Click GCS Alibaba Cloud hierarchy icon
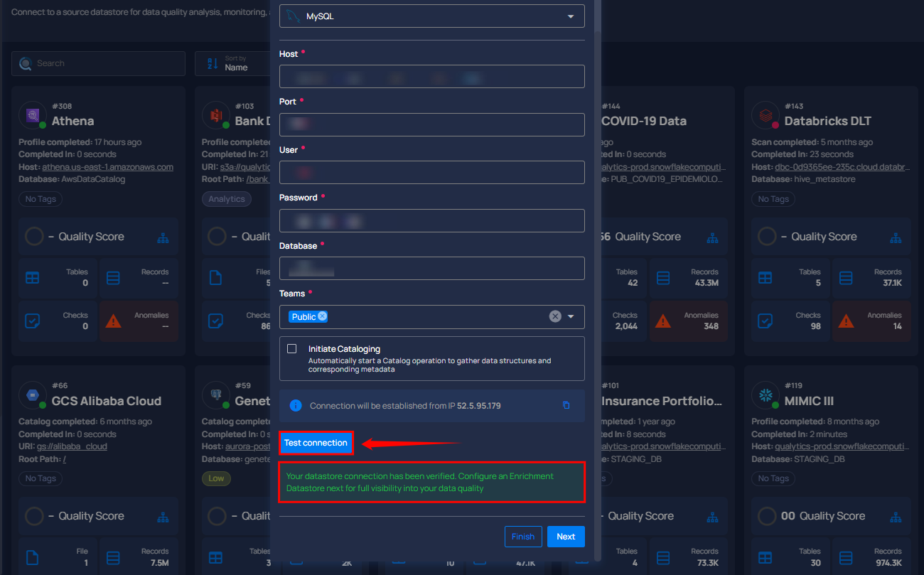Screen dimensions: 924x575 coord(163,517)
